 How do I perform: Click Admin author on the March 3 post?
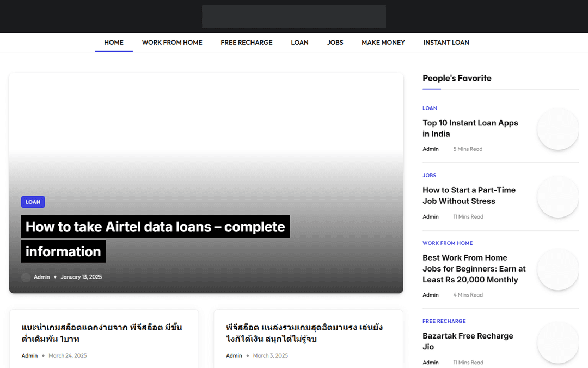tap(234, 355)
